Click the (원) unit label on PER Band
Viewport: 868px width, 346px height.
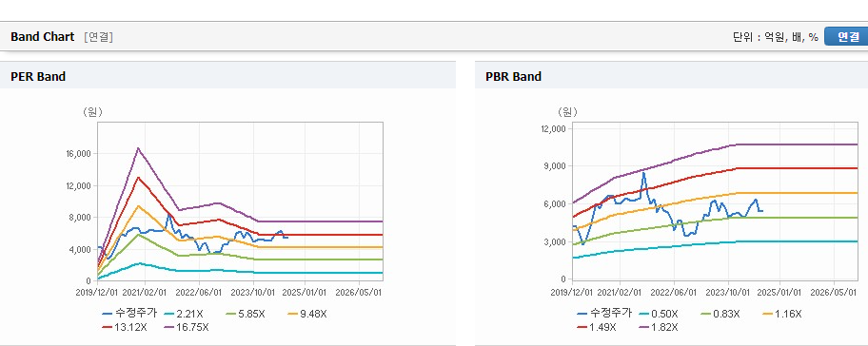(92, 112)
